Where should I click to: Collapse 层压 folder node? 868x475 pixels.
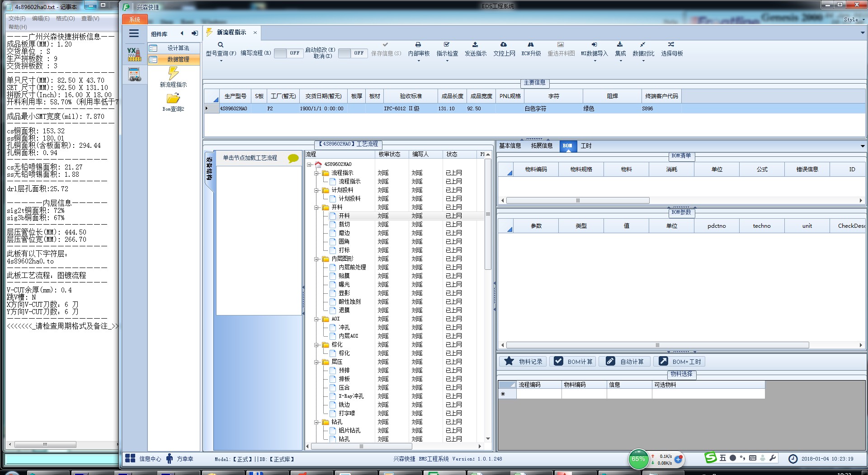point(316,362)
